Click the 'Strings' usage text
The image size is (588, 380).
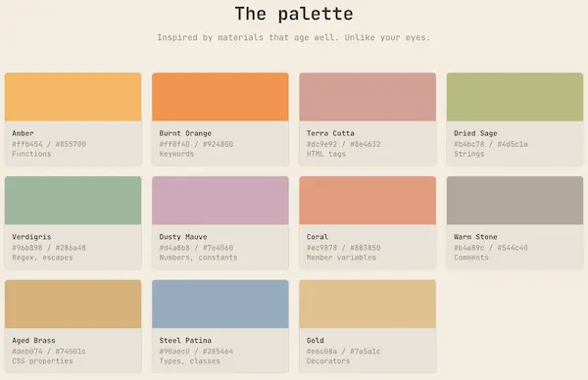(469, 154)
